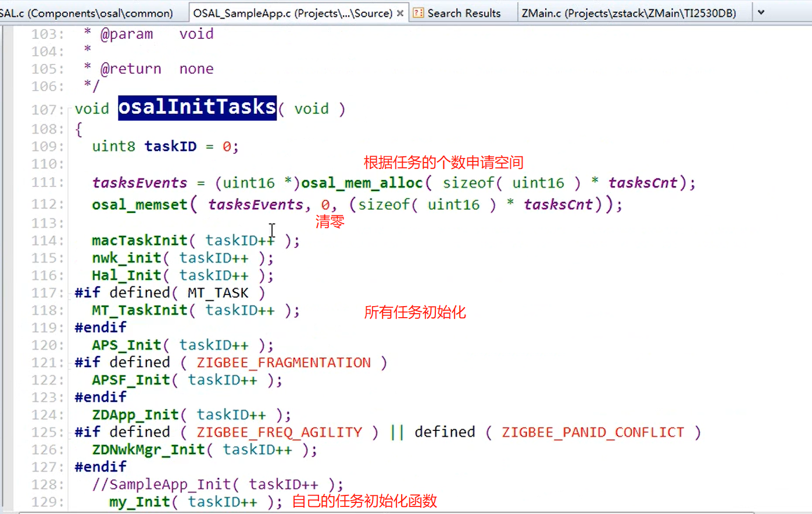Click the Search Results tab icon

418,13
